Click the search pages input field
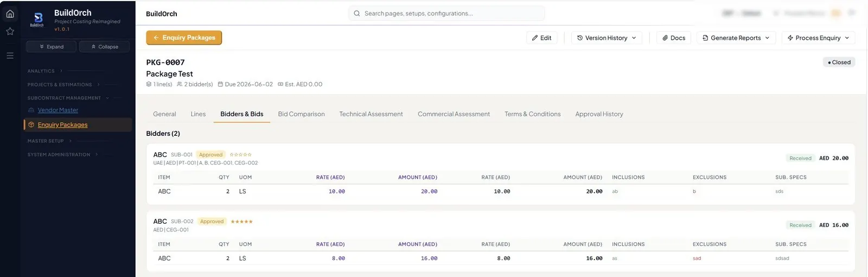868x277 pixels. pyautogui.click(x=446, y=14)
